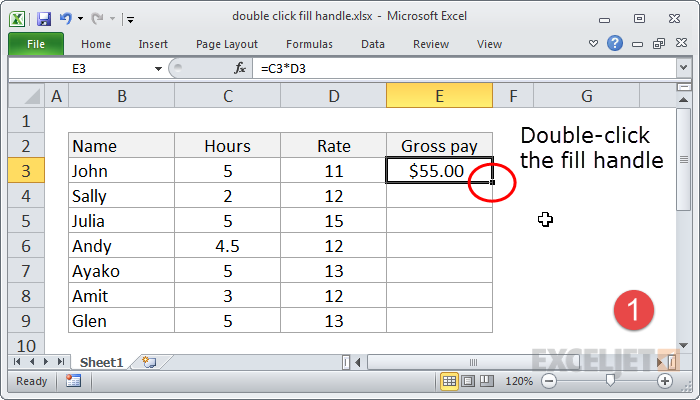700x400 pixels.
Task: Open the File tab
Action: [36, 44]
